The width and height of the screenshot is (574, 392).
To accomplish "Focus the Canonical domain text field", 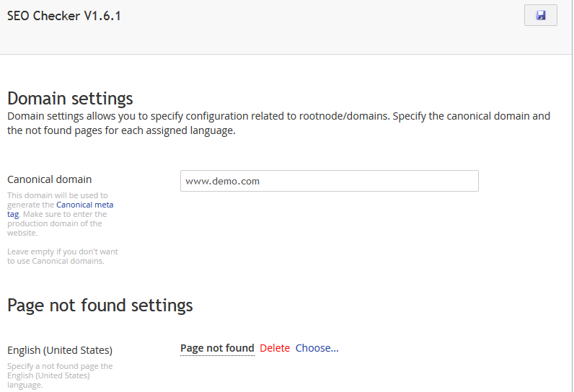I will 329,181.
